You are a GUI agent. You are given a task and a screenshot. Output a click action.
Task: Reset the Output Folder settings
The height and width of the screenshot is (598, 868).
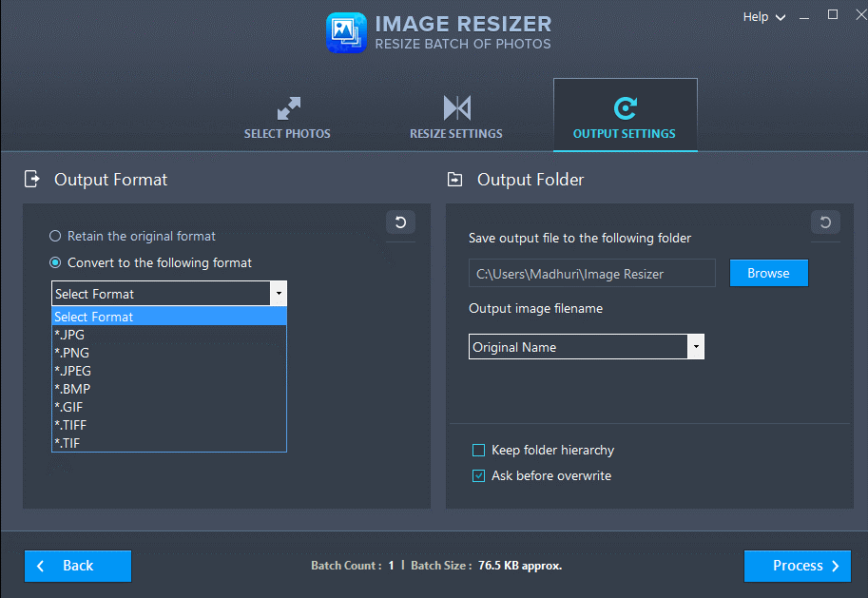[x=825, y=223]
